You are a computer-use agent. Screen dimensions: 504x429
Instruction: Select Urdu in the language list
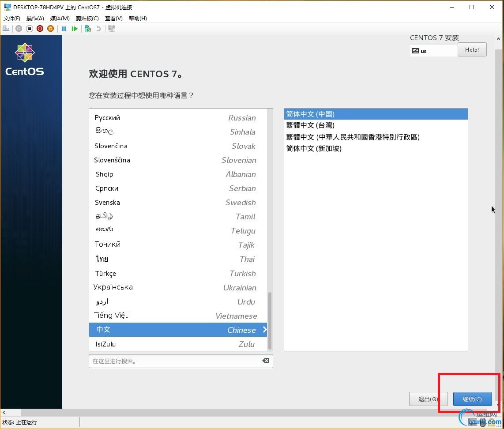[x=178, y=302]
